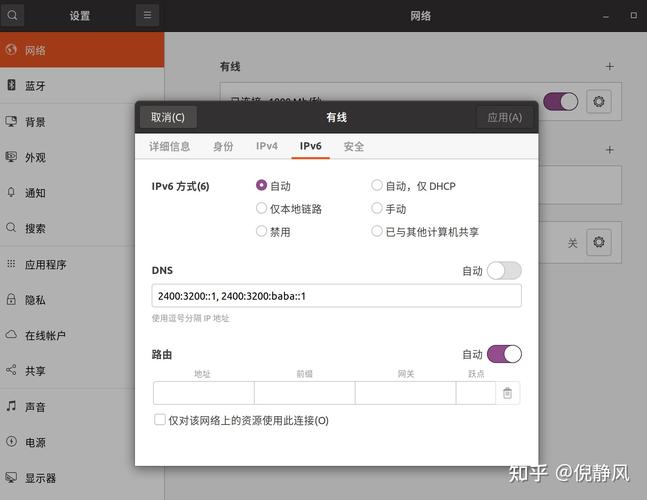Viewport: 647px width, 500px height.
Task: Select the 禁用 radio button
Action: [261, 231]
